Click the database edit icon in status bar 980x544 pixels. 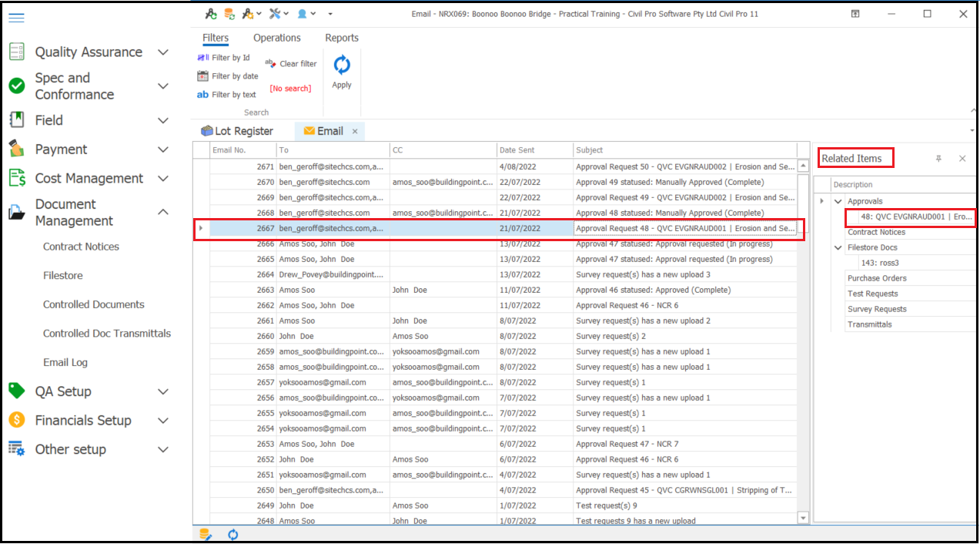click(x=206, y=534)
